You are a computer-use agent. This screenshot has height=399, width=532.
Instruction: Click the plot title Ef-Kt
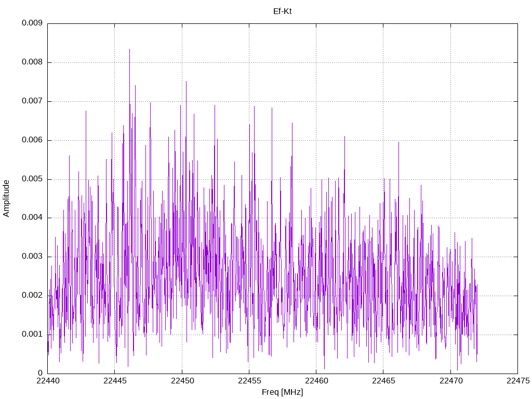(x=282, y=11)
